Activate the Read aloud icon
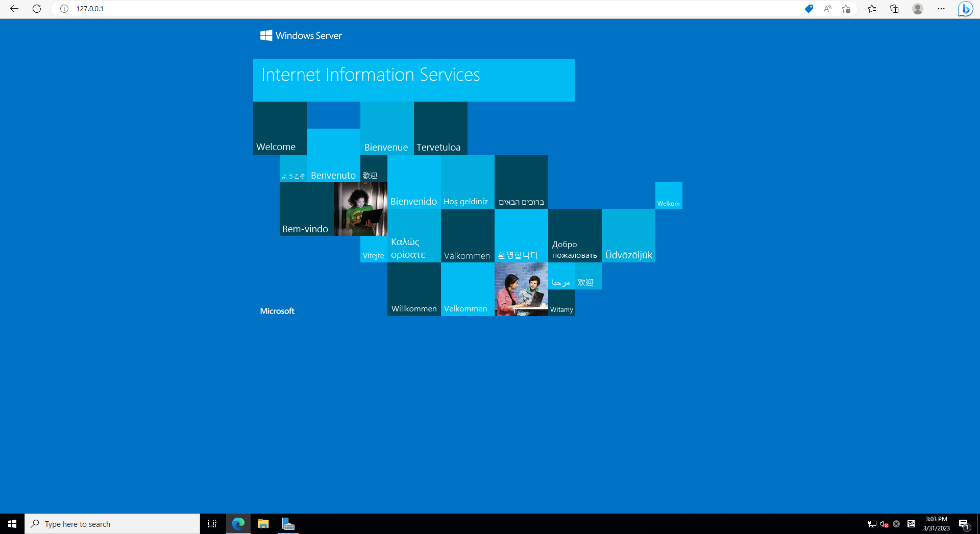This screenshot has height=534, width=980. point(827,9)
